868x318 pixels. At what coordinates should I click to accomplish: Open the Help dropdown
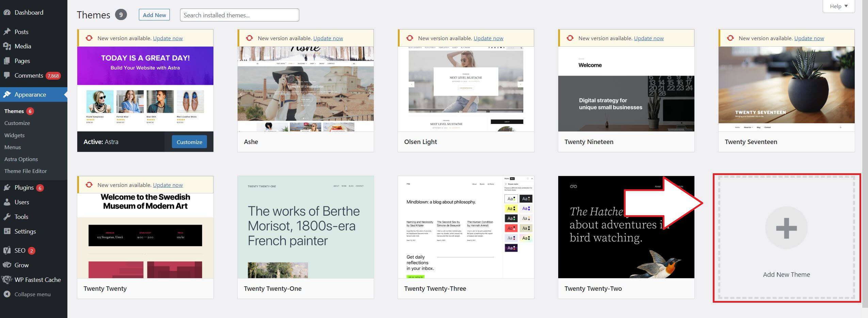[x=838, y=6]
